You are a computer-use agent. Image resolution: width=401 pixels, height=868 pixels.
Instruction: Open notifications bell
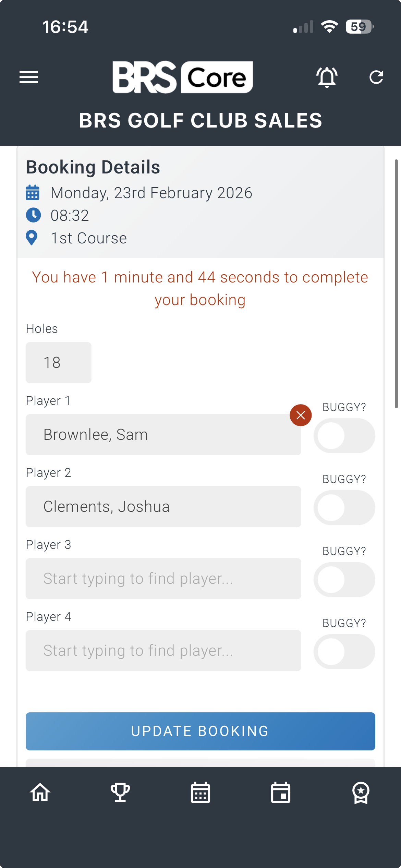(327, 77)
